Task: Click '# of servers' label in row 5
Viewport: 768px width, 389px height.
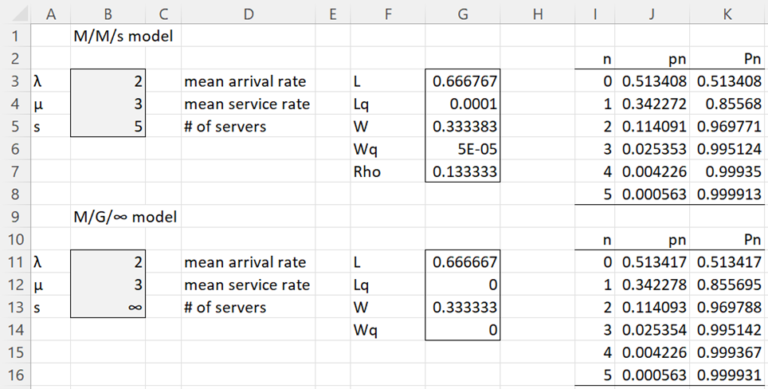Action: point(225,126)
